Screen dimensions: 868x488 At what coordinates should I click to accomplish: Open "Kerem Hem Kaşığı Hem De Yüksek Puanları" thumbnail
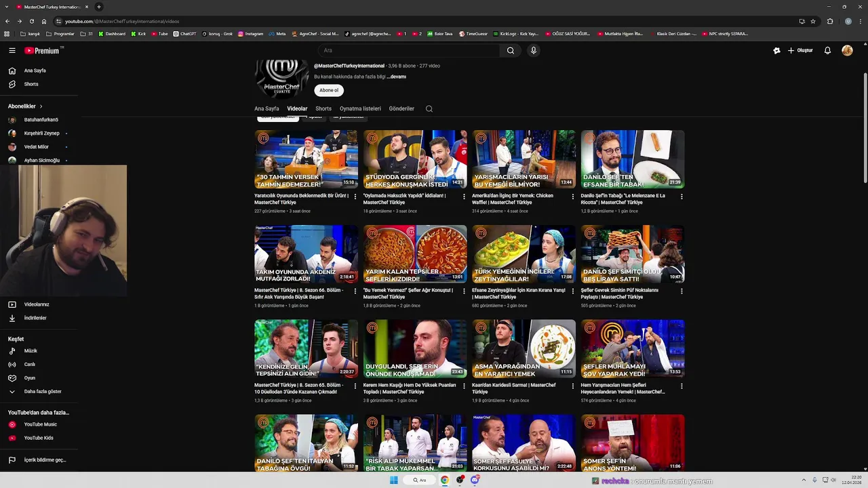pos(415,348)
